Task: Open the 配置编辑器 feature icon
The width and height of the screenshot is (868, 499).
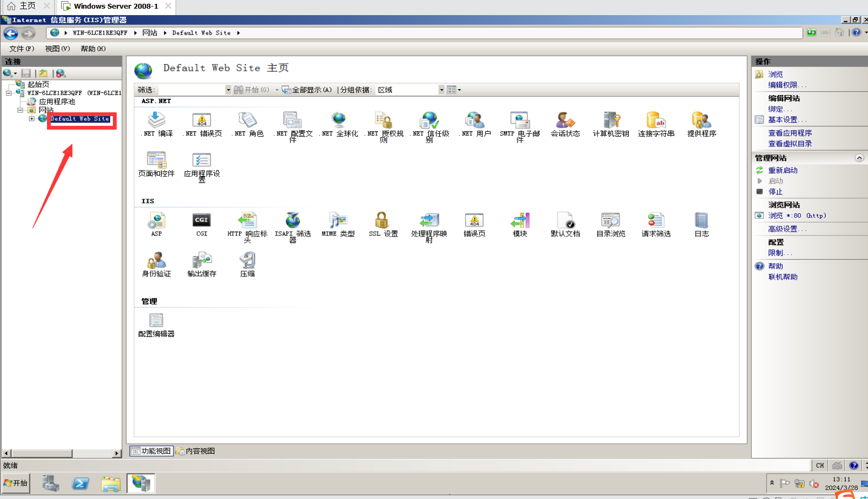Action: click(157, 325)
